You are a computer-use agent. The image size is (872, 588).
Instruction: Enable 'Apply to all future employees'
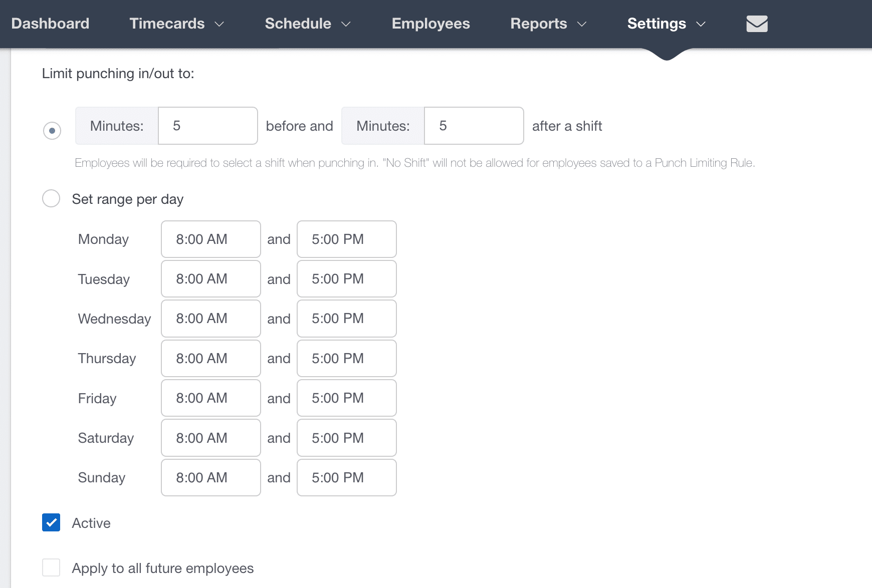[51, 567]
